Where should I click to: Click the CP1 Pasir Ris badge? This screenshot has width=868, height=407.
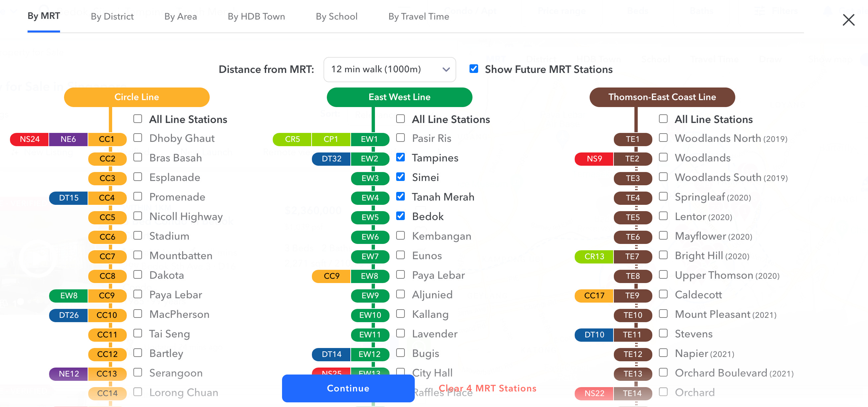coord(330,139)
